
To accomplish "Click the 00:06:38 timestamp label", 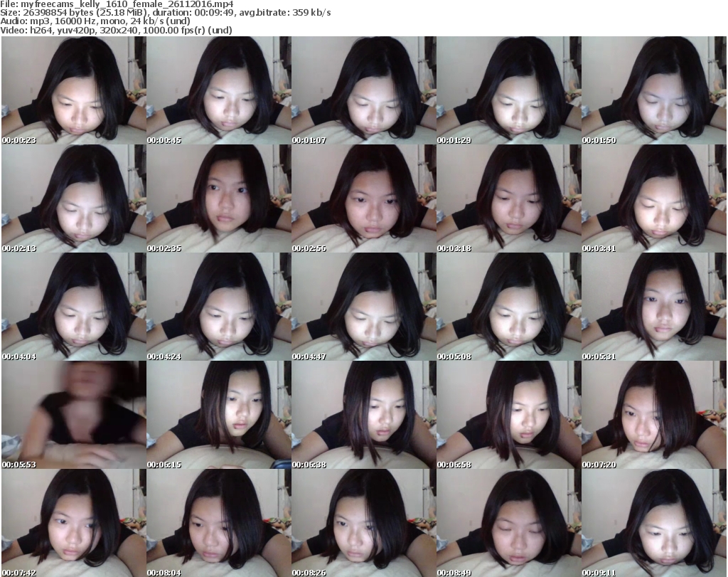I will click(x=309, y=464).
